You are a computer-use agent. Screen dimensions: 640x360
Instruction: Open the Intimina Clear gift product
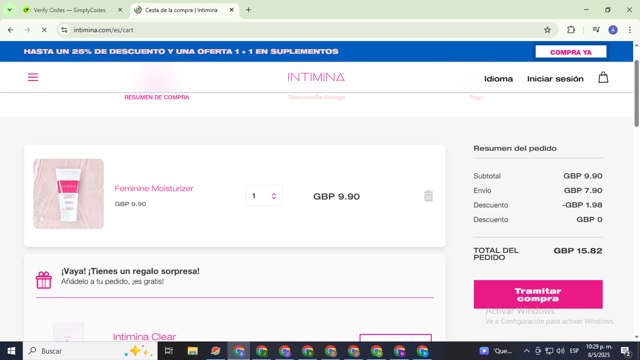coord(144,337)
